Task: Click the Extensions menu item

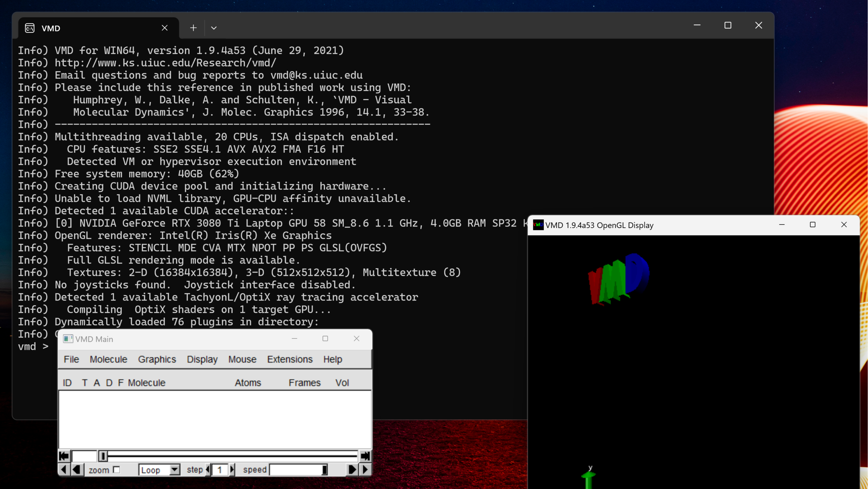Action: [x=289, y=359]
